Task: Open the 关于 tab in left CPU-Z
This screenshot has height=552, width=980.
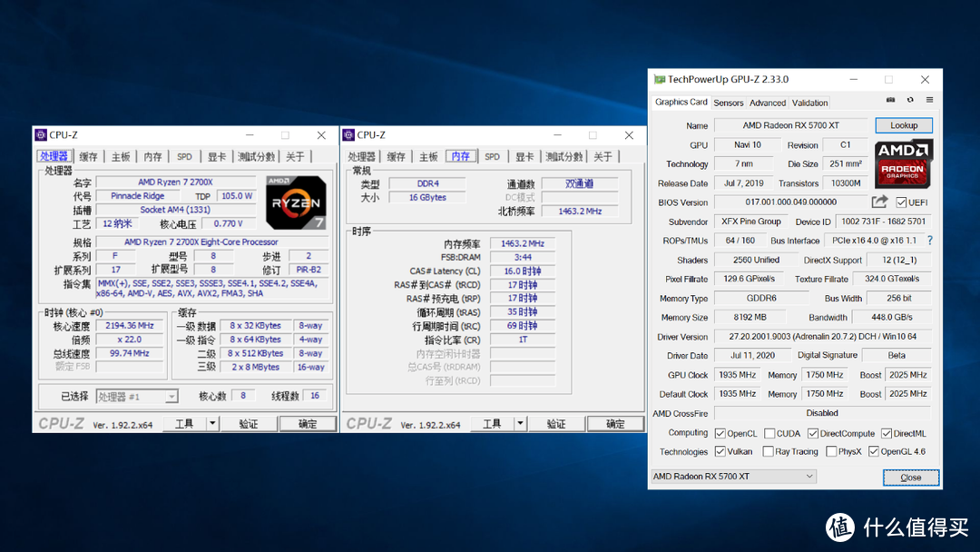Action: (295, 156)
